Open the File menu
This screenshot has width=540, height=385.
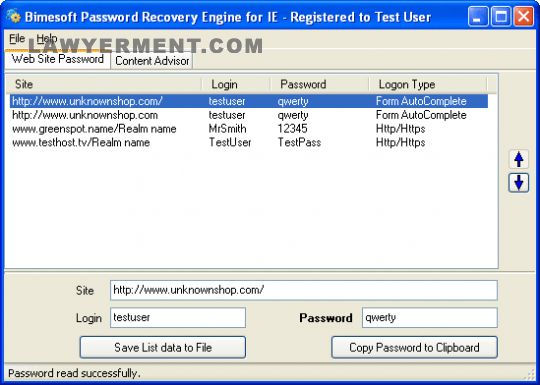tap(17, 39)
